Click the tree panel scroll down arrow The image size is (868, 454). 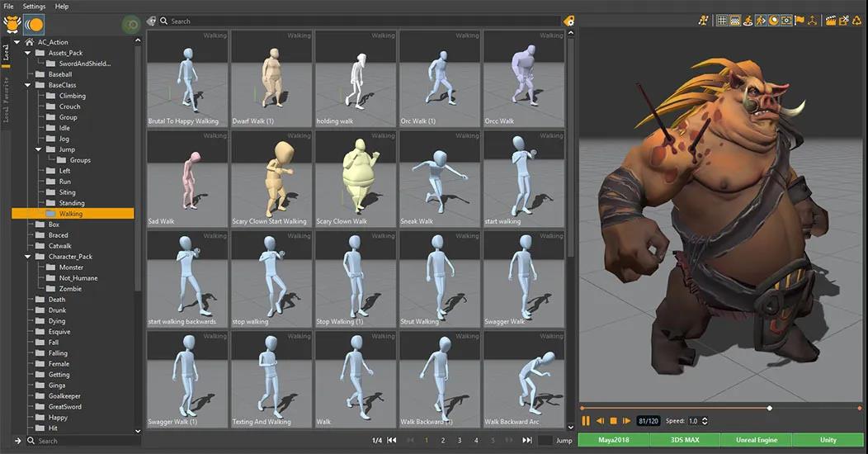pos(138,431)
